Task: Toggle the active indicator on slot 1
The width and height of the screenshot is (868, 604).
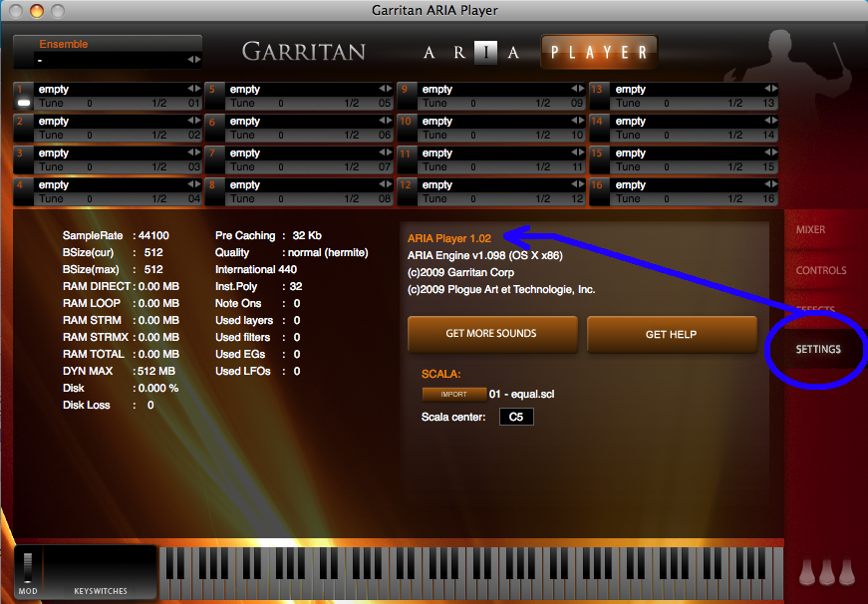Action: tap(24, 103)
